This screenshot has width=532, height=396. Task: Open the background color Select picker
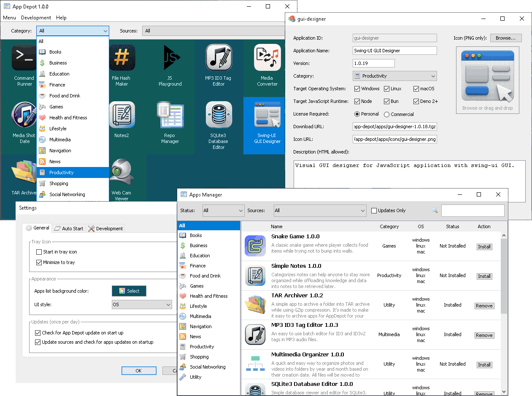pyautogui.click(x=129, y=291)
